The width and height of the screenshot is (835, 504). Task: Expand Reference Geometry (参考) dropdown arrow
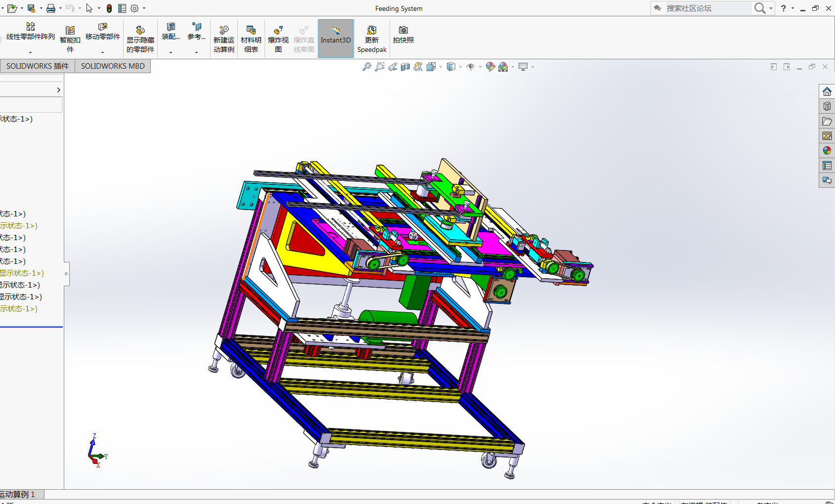[x=196, y=52]
